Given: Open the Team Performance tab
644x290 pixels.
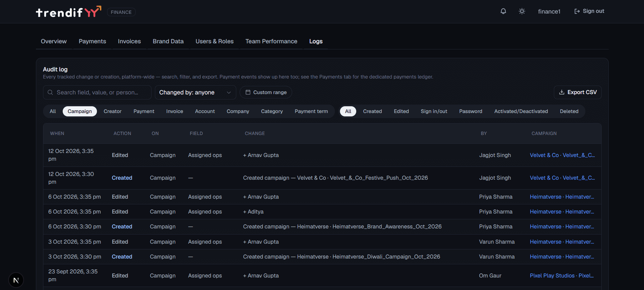Looking at the screenshot, I should point(271,41).
